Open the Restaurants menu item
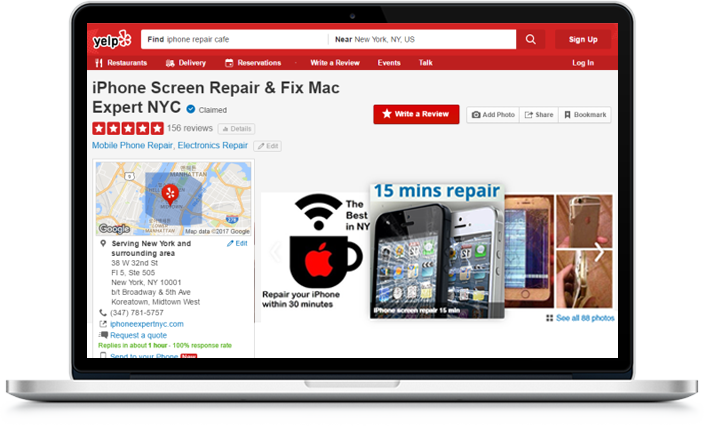The image size is (704, 426). click(121, 63)
